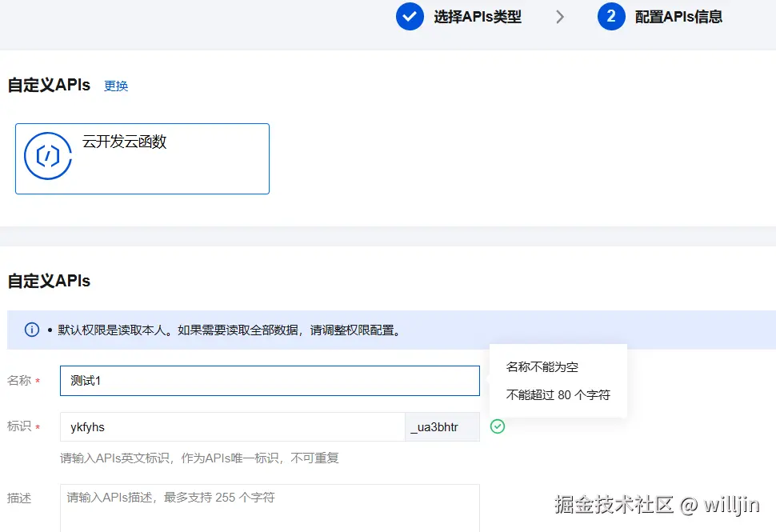Click the 选择APIs类型 step label
Image resolution: width=776 pixels, height=532 pixels.
[478, 17]
